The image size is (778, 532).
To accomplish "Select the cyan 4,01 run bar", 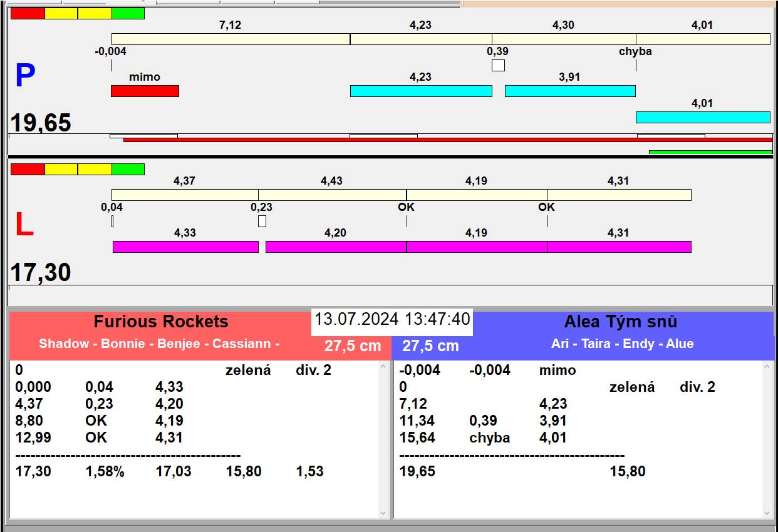I will tap(703, 117).
